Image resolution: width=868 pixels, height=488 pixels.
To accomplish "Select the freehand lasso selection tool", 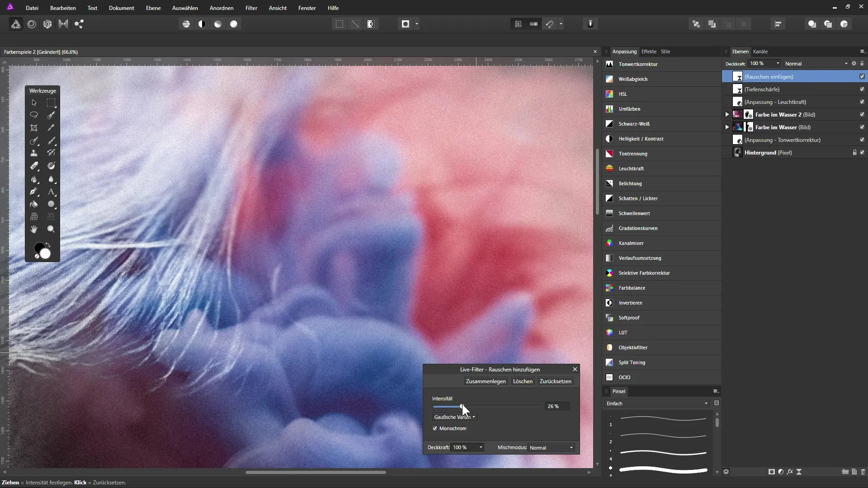I will [34, 115].
